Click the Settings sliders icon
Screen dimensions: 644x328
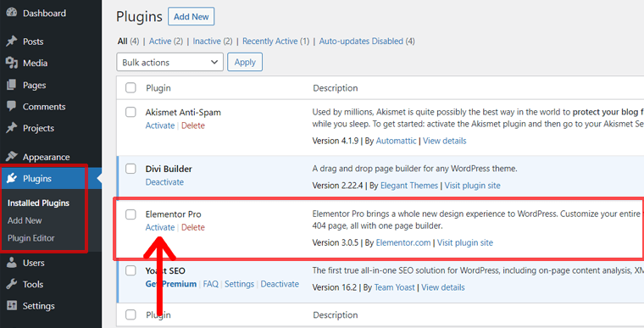click(x=12, y=305)
